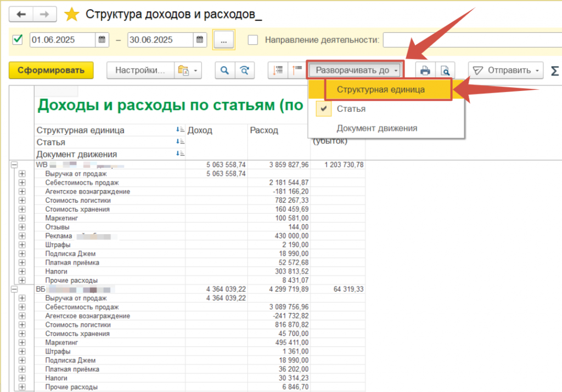562x392 pixels.
Task: Open calendar for the start date 01.06.2025
Action: [102, 40]
